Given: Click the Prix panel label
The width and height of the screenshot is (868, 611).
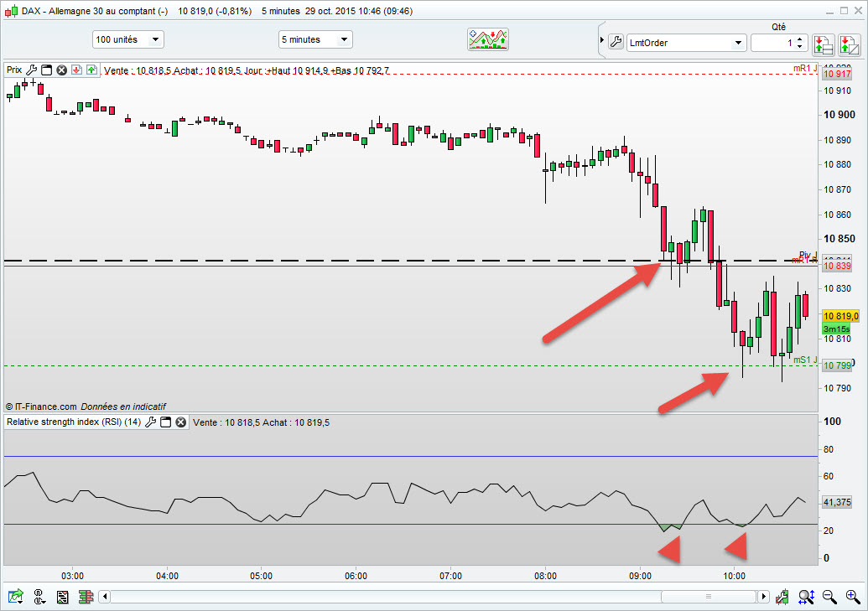Looking at the screenshot, I should coord(14,70).
